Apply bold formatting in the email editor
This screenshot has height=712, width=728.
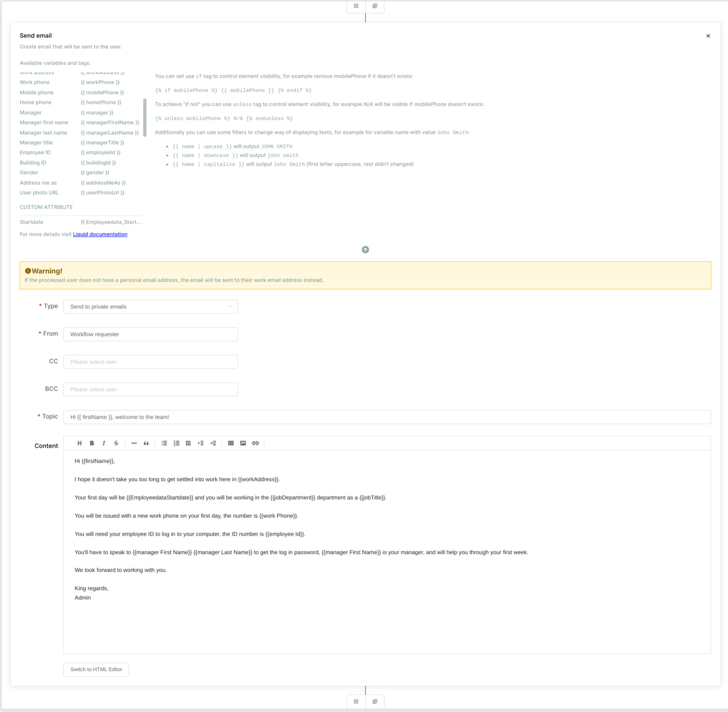coord(92,443)
